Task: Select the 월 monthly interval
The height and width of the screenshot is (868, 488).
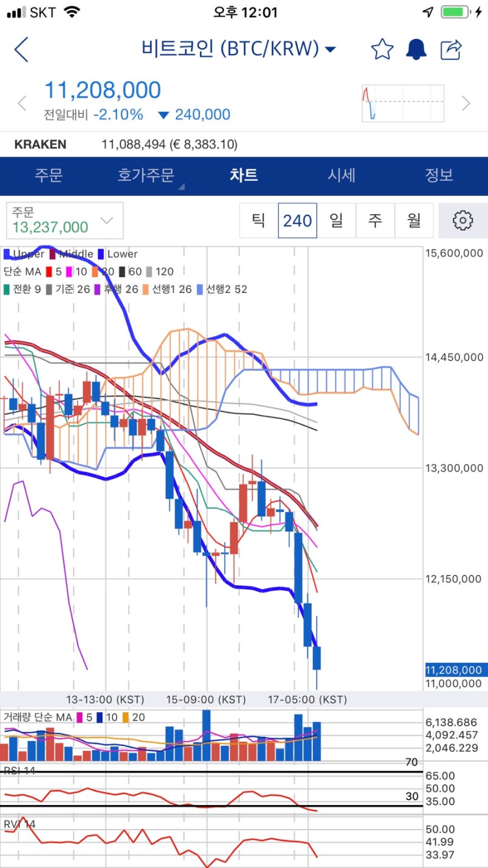Action: 414,220
